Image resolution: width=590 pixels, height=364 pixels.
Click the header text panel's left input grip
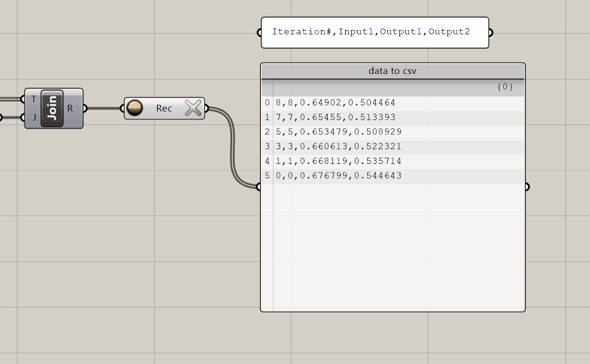pyautogui.click(x=260, y=32)
